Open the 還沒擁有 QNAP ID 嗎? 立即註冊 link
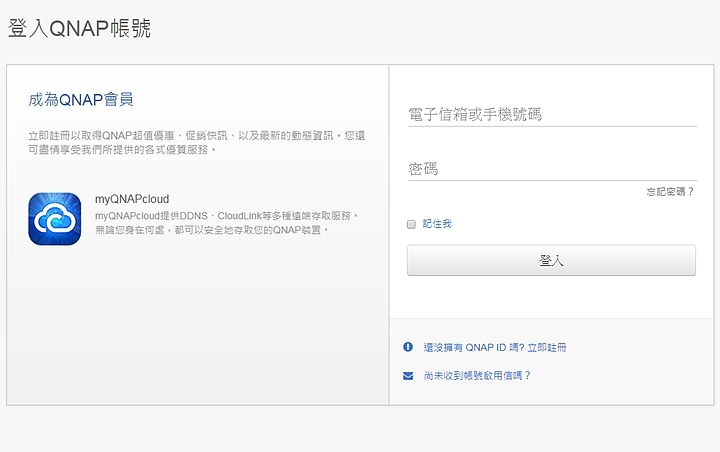 point(495,348)
